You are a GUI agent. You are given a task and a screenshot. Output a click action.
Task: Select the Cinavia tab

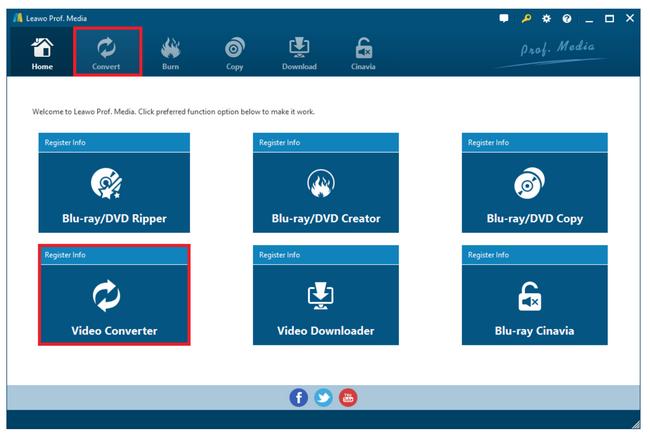pos(365,52)
